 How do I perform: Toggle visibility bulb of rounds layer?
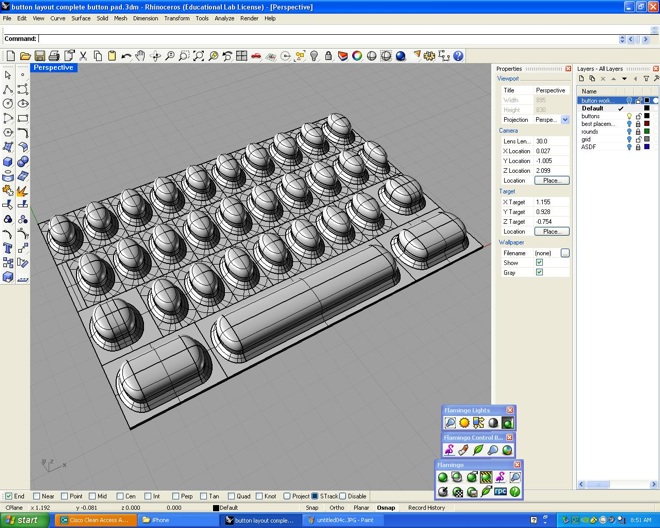point(629,131)
